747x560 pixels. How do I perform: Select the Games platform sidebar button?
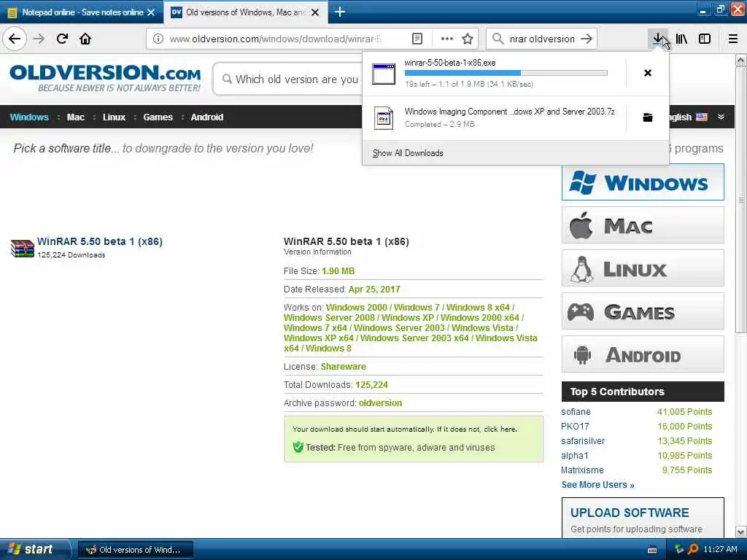tap(643, 311)
